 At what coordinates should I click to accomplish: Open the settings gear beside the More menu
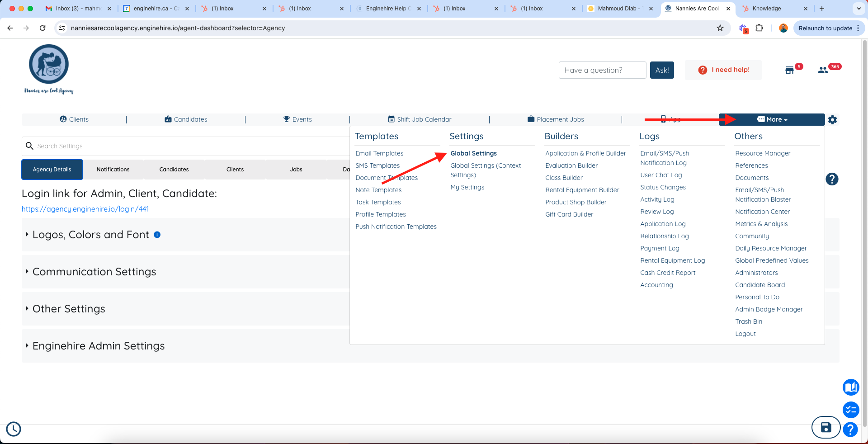point(833,120)
